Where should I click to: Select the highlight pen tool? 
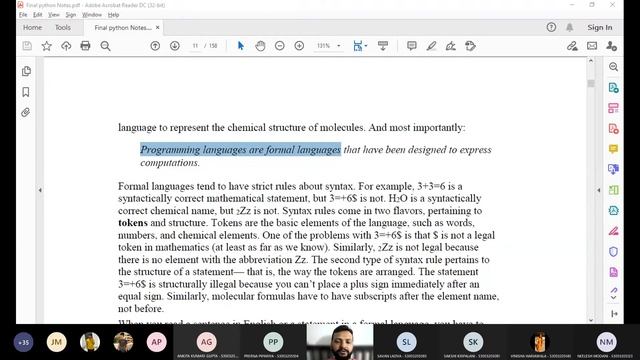tap(431, 46)
